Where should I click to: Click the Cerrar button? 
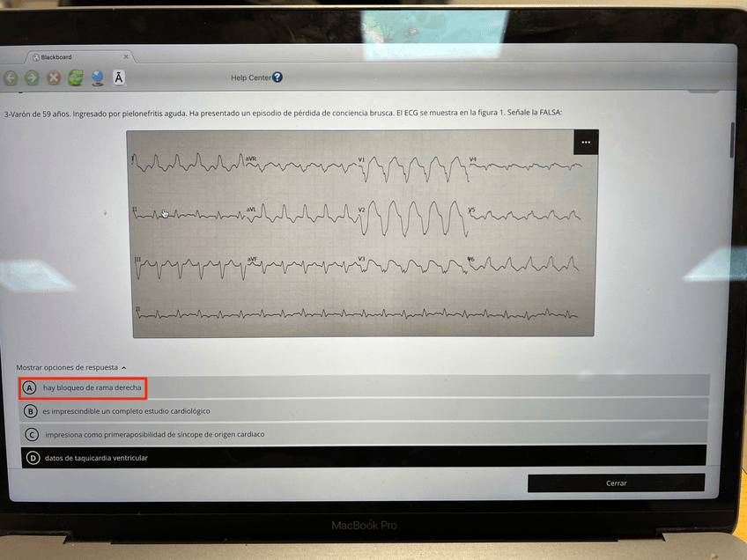(616, 483)
